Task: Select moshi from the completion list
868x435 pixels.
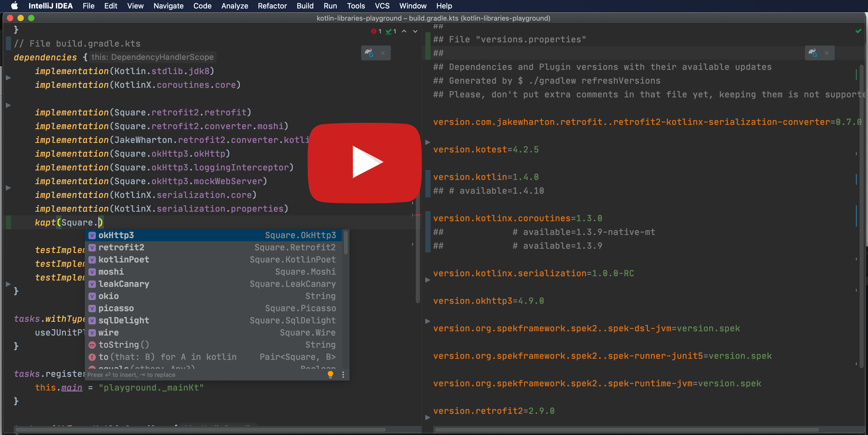Action: click(x=111, y=272)
